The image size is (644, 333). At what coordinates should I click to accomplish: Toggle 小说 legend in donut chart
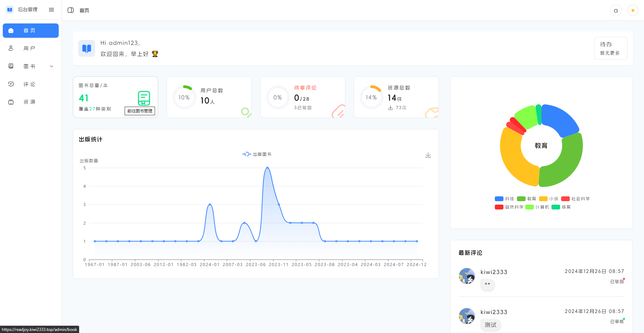pos(548,199)
